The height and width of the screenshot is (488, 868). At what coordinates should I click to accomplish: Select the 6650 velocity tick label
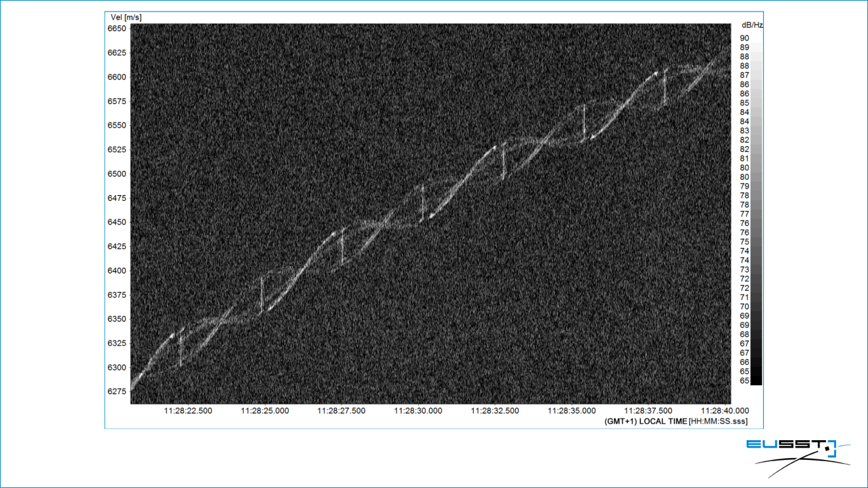(x=117, y=29)
